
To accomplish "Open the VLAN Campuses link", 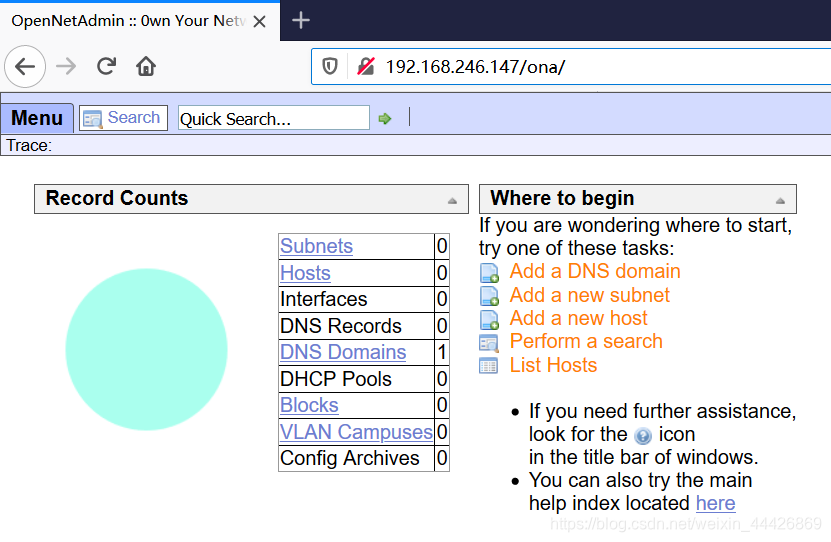I will point(356,432).
